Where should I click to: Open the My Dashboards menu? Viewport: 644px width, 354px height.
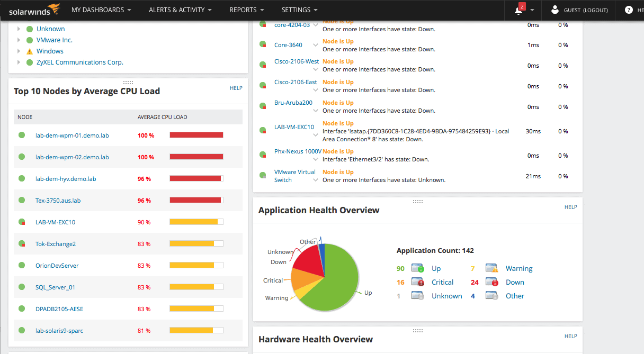coord(101,10)
